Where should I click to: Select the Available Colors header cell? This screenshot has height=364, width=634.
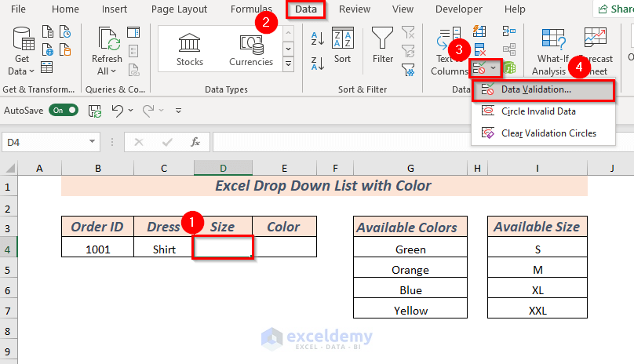coord(410,227)
